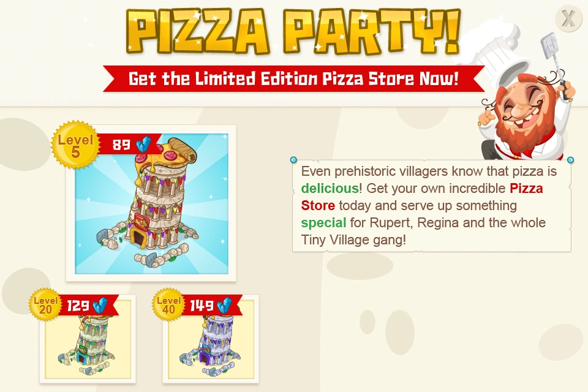Click the 129 crystal price tag
Viewport: 588px width, 392px height.
click(89, 306)
